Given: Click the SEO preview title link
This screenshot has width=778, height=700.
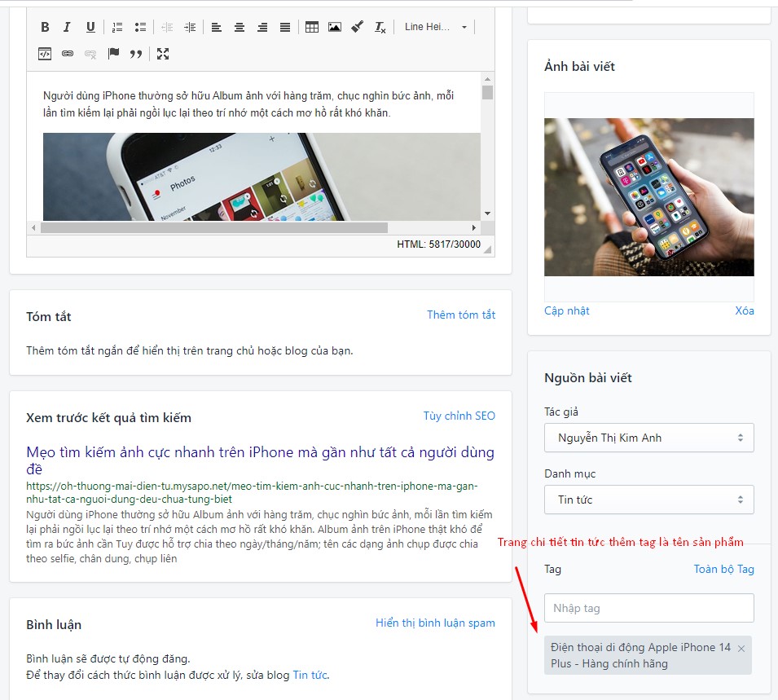Looking at the screenshot, I should pos(260,460).
